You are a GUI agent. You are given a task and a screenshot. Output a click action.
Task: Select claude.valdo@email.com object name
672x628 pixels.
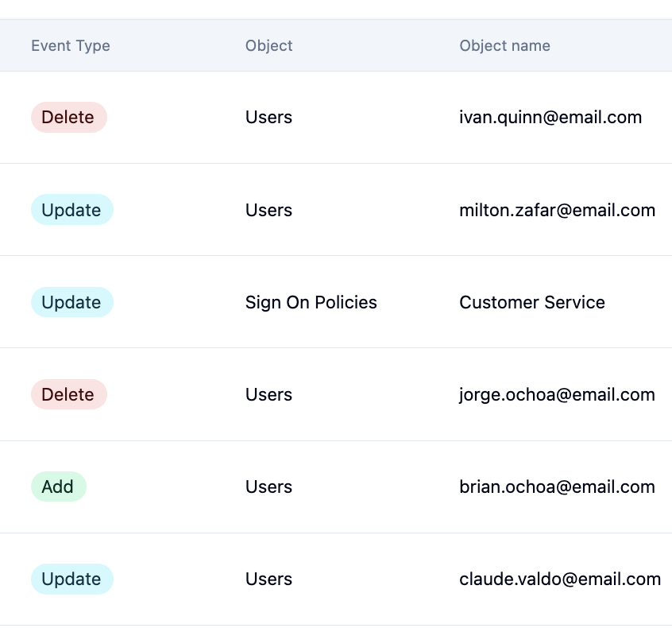point(560,579)
